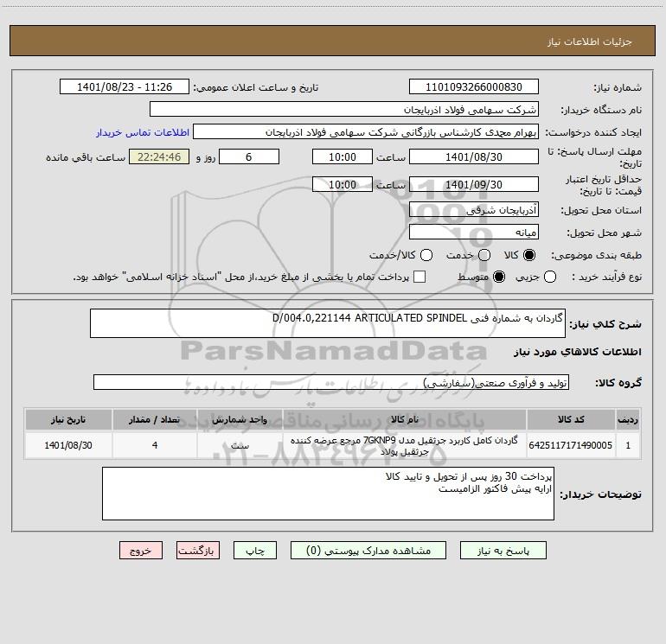The image size is (666, 644).
Task: Click the row number 1 cell
Action: pyautogui.click(x=628, y=445)
